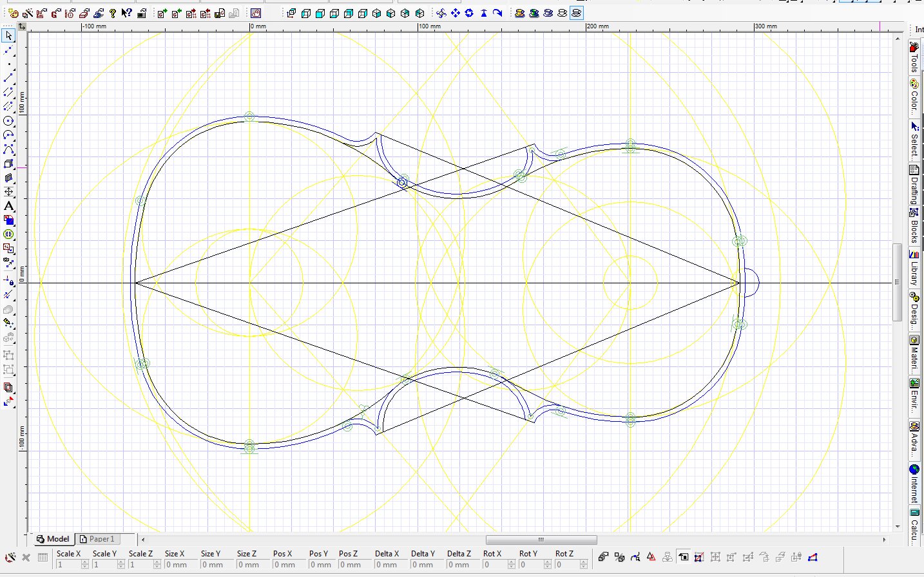Pick the Line drawing tool
This screenshot has width=924, height=577.
tap(8, 79)
